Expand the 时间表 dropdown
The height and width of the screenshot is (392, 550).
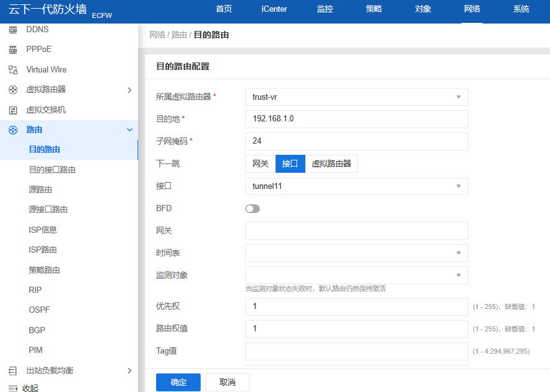356,253
